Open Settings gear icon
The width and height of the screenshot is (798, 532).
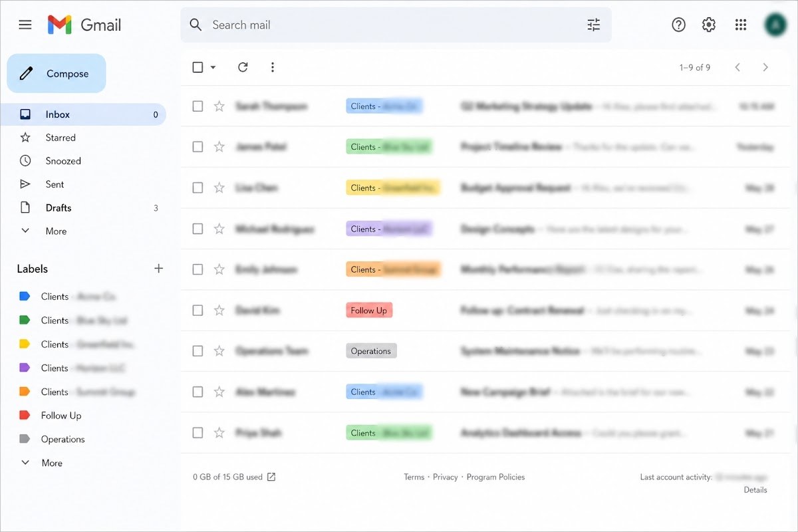(x=709, y=25)
